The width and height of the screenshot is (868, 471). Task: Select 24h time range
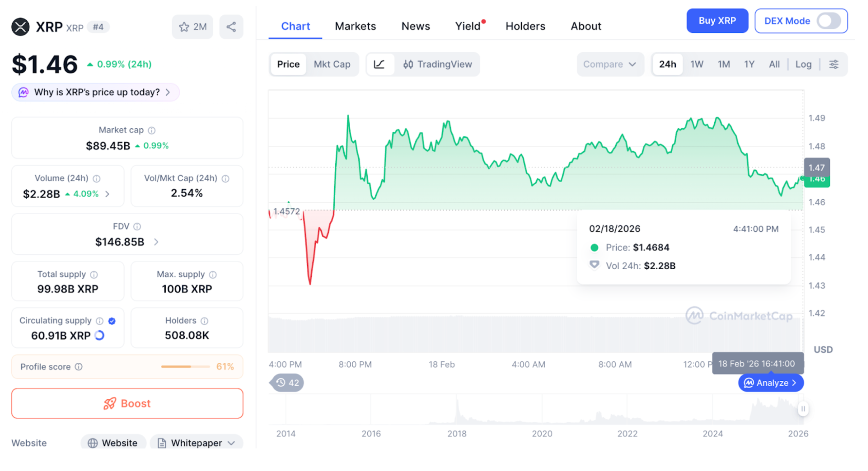click(x=668, y=64)
